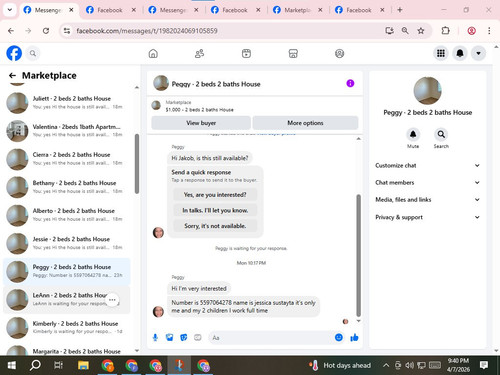Open Jessie - 2 beds 2 baths House chat
Screen dimensions: 500x375
(x=67, y=243)
